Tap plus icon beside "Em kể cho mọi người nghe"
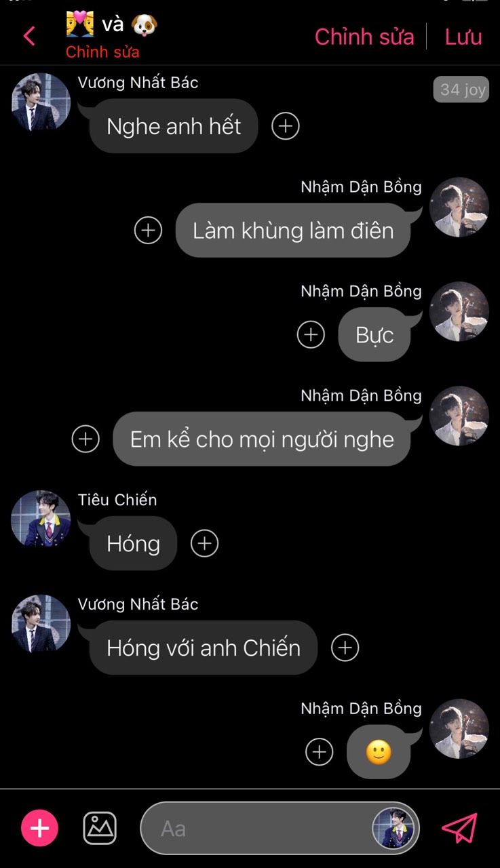 (85, 439)
